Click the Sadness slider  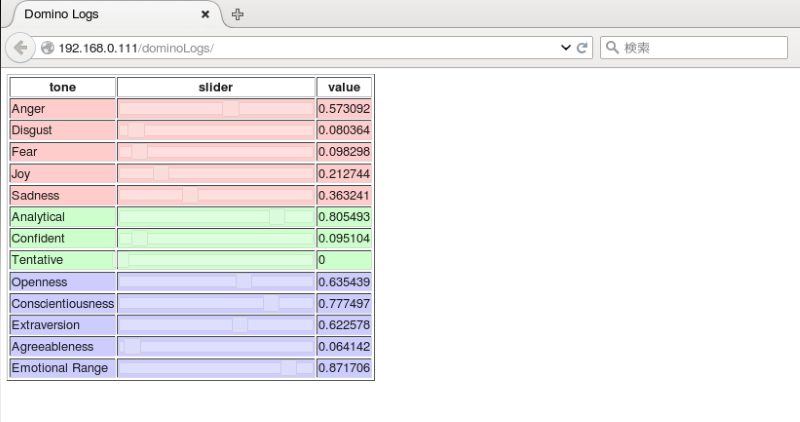pyautogui.click(x=216, y=195)
